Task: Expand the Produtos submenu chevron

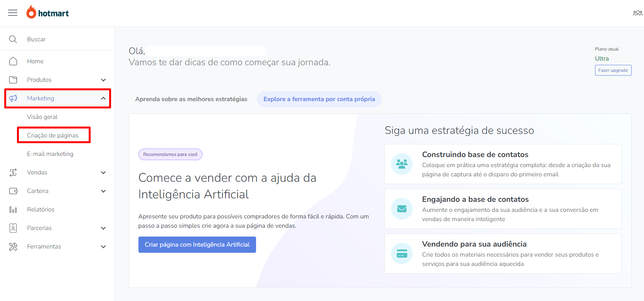Action: click(103, 80)
